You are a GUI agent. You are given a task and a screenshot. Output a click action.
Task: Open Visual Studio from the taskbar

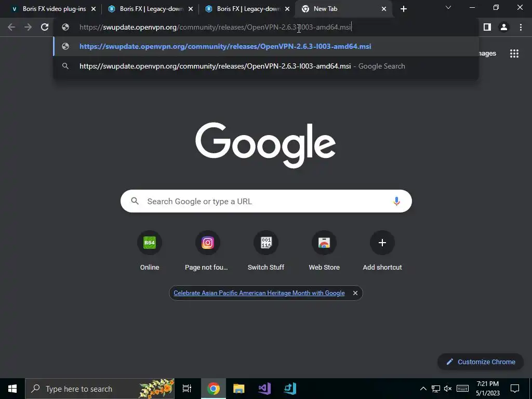pyautogui.click(x=264, y=389)
